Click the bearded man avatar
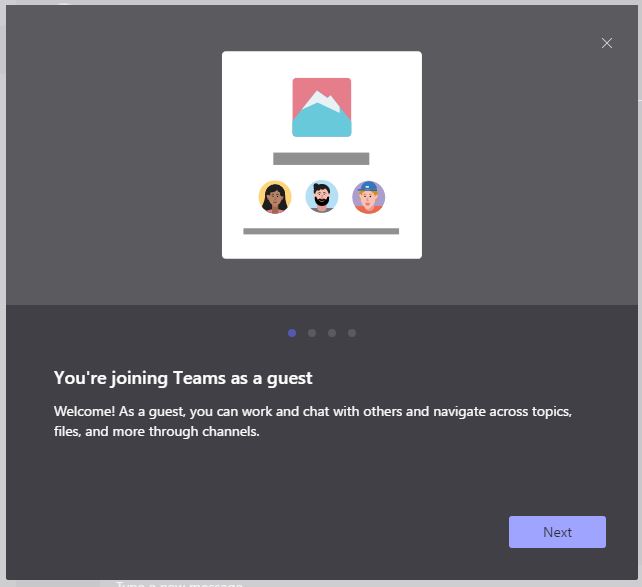Viewport: 642px width, 587px height. point(321,197)
